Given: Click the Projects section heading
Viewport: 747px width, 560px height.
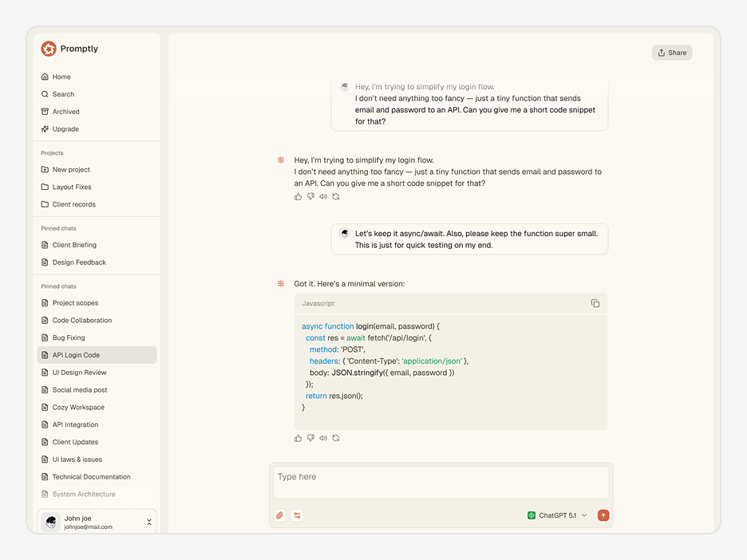Looking at the screenshot, I should [52, 153].
